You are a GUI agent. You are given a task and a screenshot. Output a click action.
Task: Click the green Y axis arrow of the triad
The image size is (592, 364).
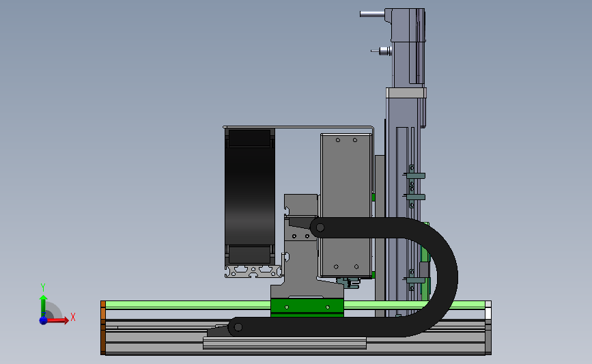(43, 306)
